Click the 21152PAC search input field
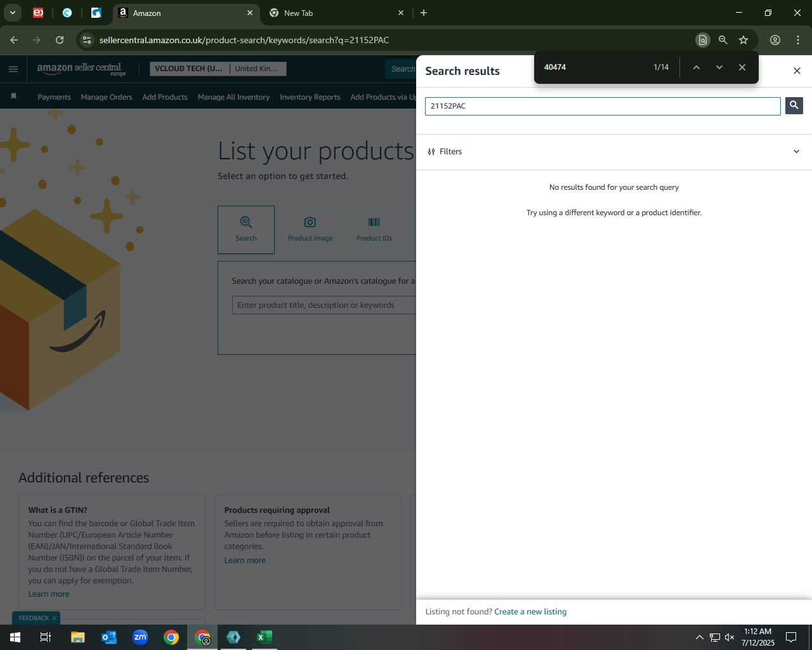This screenshot has width=812, height=650. pyautogui.click(x=603, y=106)
